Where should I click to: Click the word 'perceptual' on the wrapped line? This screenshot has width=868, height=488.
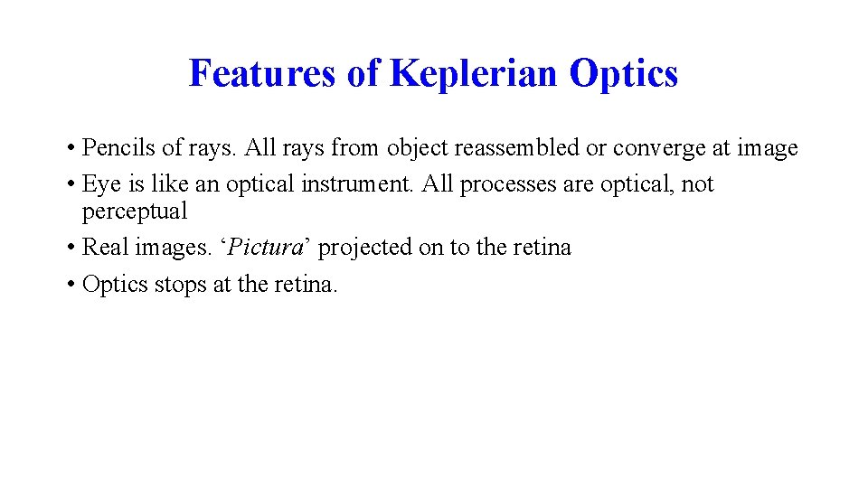click(135, 212)
